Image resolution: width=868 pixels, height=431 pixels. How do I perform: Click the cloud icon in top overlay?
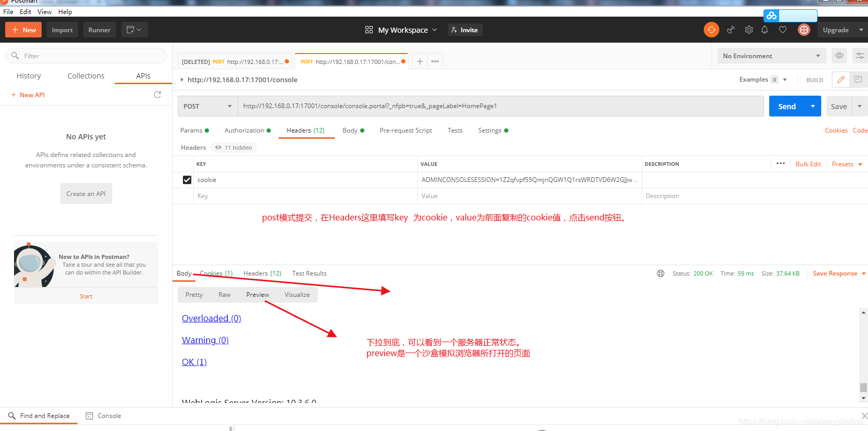point(771,16)
